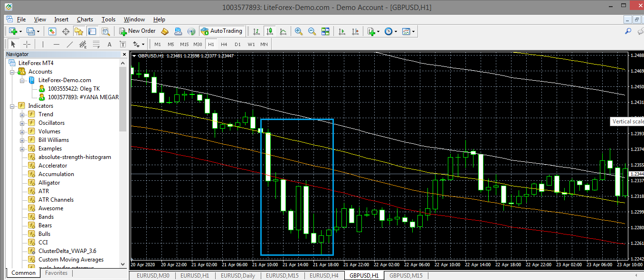Image resolution: width=644 pixels, height=280 pixels.
Task: Collapse the Accounts tree node
Action: [12, 72]
